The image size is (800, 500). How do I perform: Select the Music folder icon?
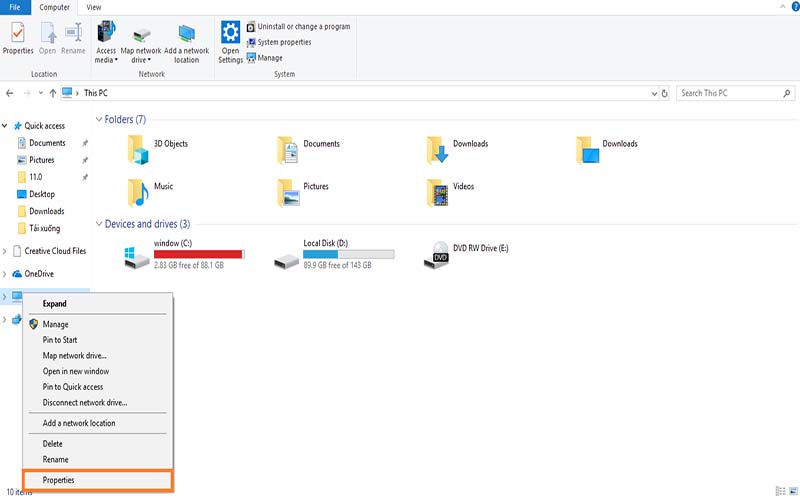coord(138,192)
